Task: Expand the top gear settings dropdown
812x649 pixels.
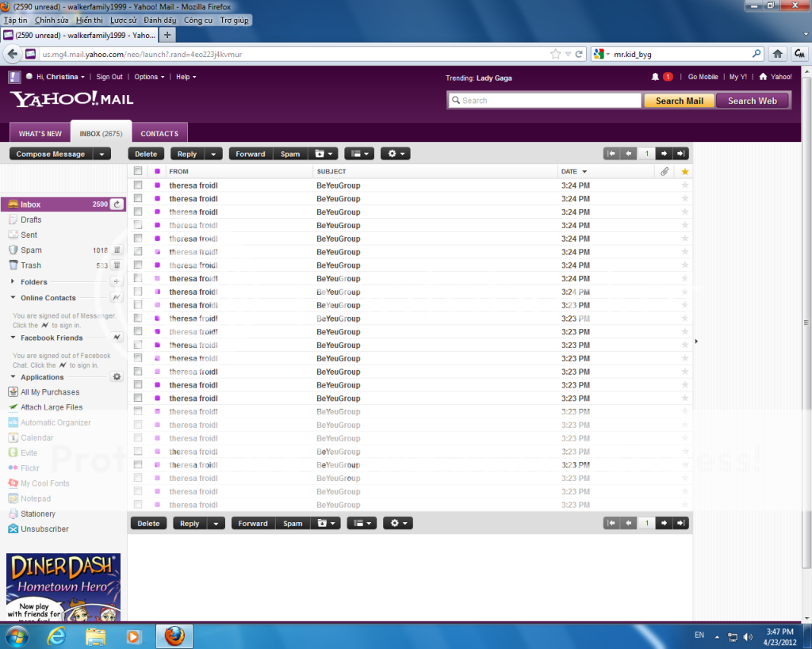Action: 395,154
